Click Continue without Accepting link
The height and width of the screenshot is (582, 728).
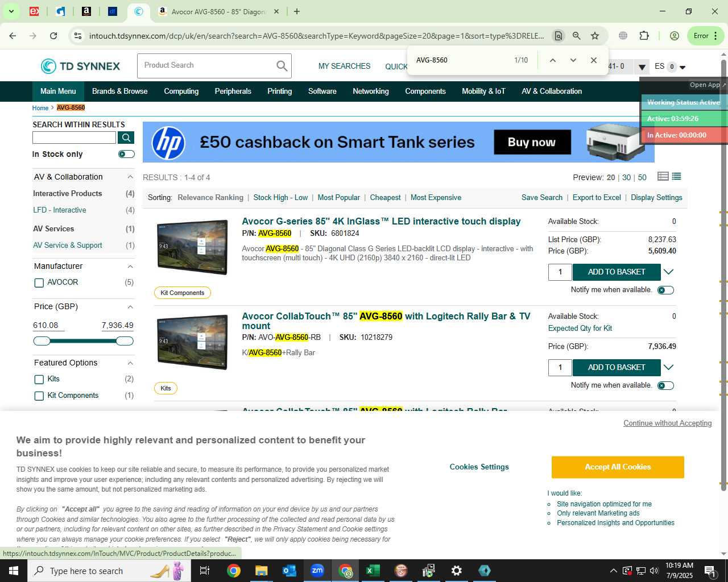668,423
